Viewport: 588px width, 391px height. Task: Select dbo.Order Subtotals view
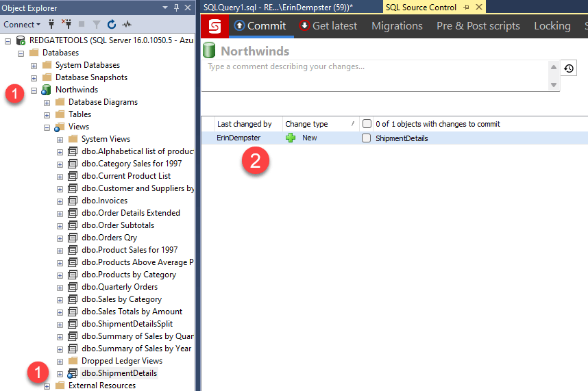pyautogui.click(x=118, y=225)
